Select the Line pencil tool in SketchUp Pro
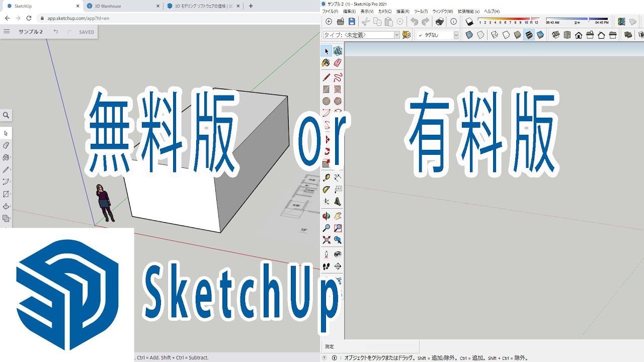This screenshot has height=362, width=644. pos(327,77)
